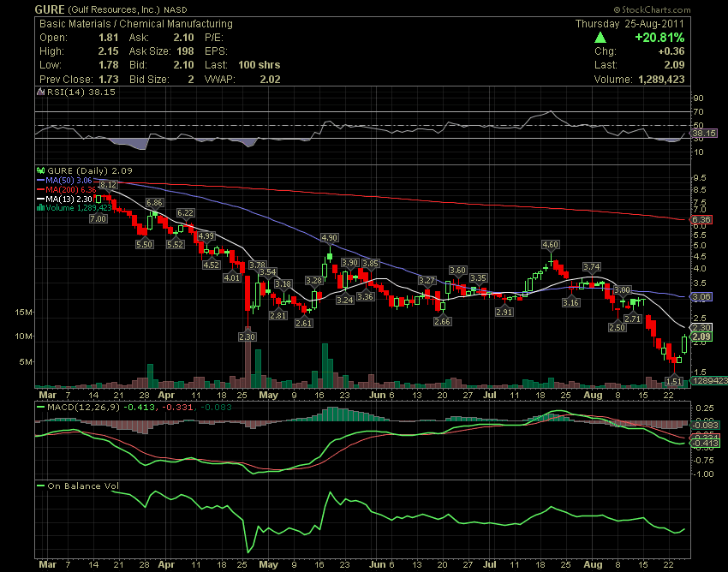
Task: Click the 2.61 low price marker
Action: pyautogui.click(x=304, y=323)
